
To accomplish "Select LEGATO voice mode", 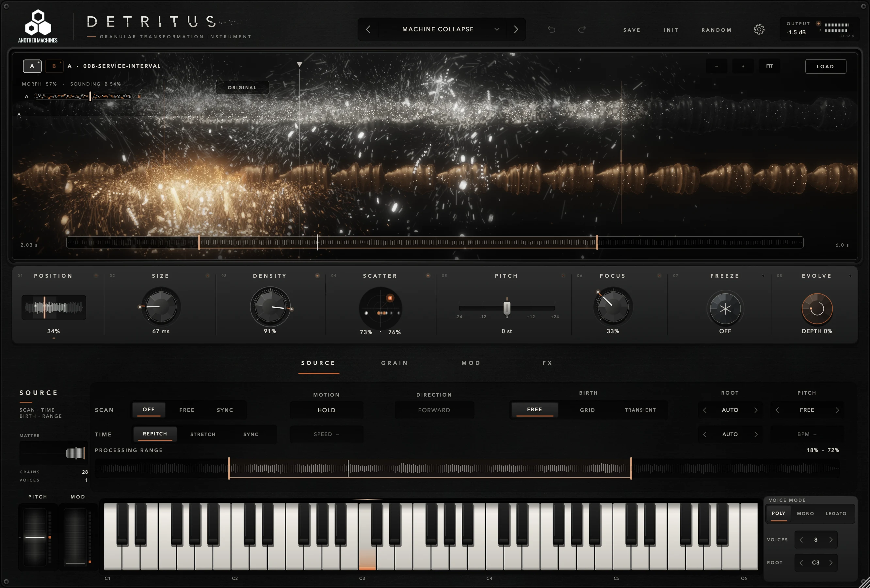I will click(x=836, y=514).
